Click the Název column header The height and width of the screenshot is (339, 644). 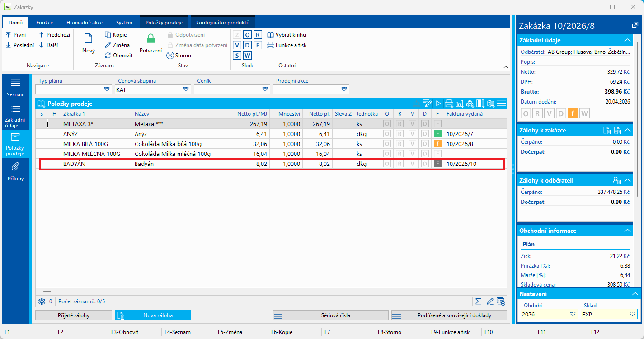[x=175, y=114]
